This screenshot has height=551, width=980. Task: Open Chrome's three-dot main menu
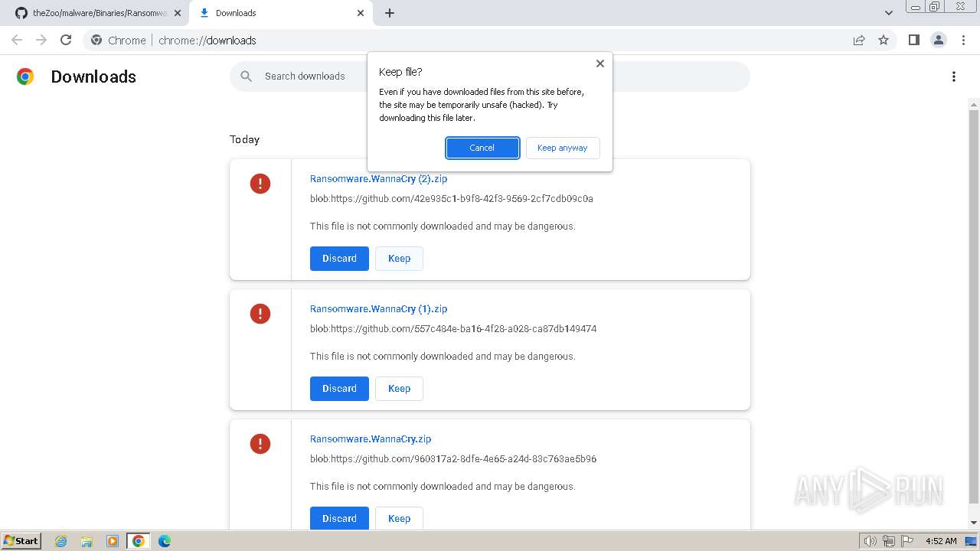tap(963, 40)
